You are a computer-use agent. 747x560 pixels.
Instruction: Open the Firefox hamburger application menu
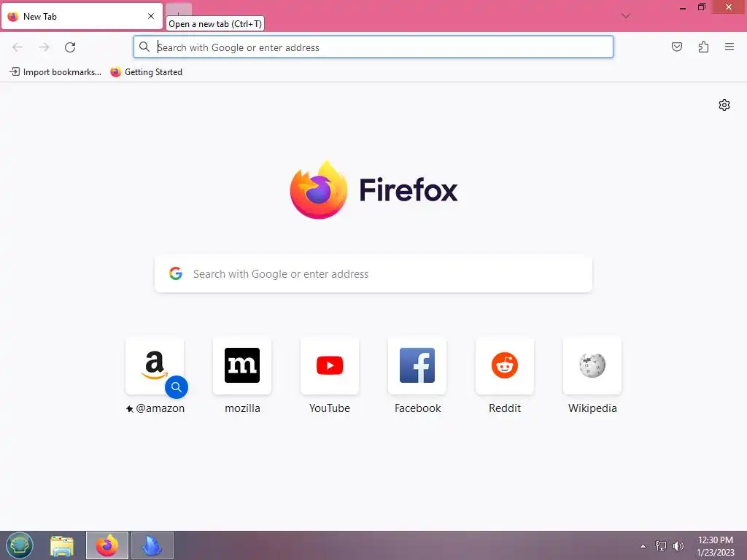[x=729, y=47]
